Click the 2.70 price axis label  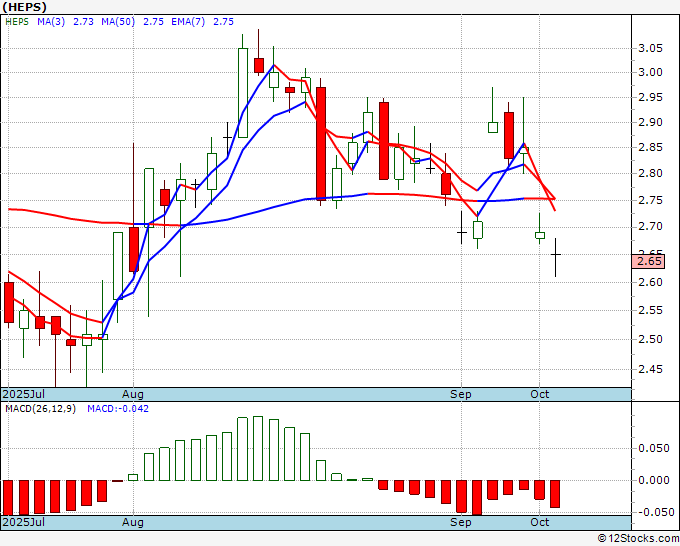click(651, 226)
